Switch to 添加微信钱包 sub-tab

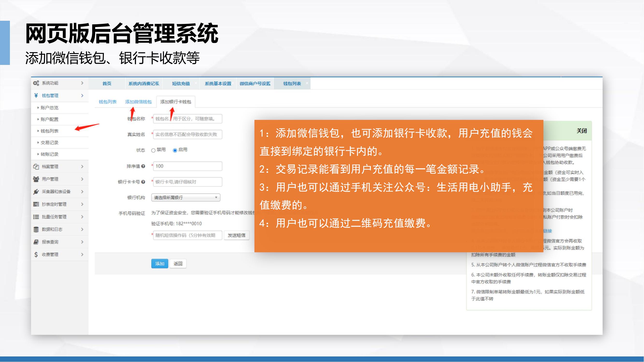pos(138,102)
